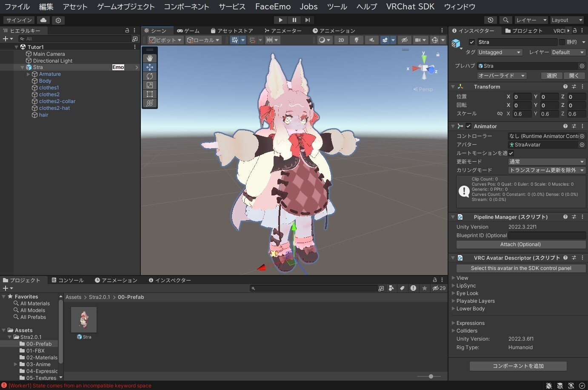Click the scale constrain proportions link icon
Viewport: 588px width, 390px height.
tap(500, 114)
